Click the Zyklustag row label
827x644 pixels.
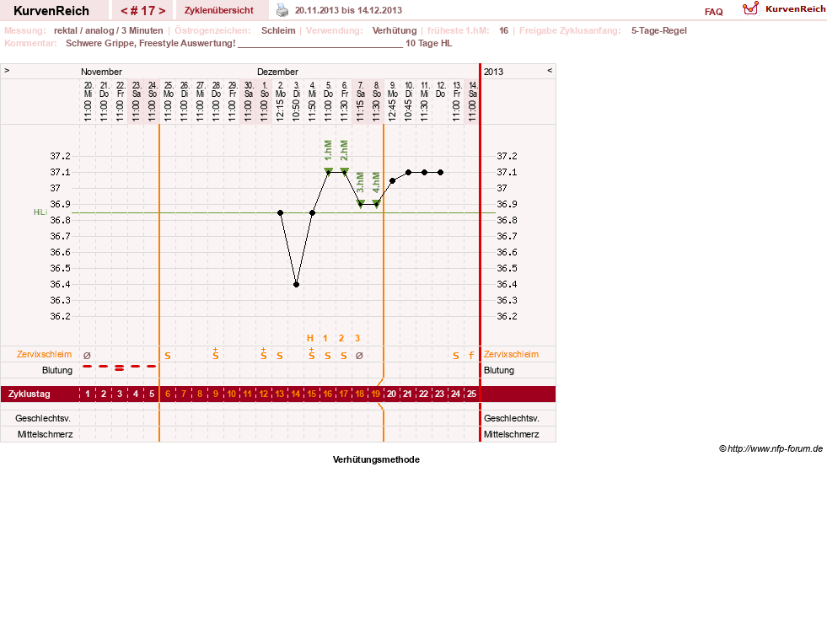30,394
